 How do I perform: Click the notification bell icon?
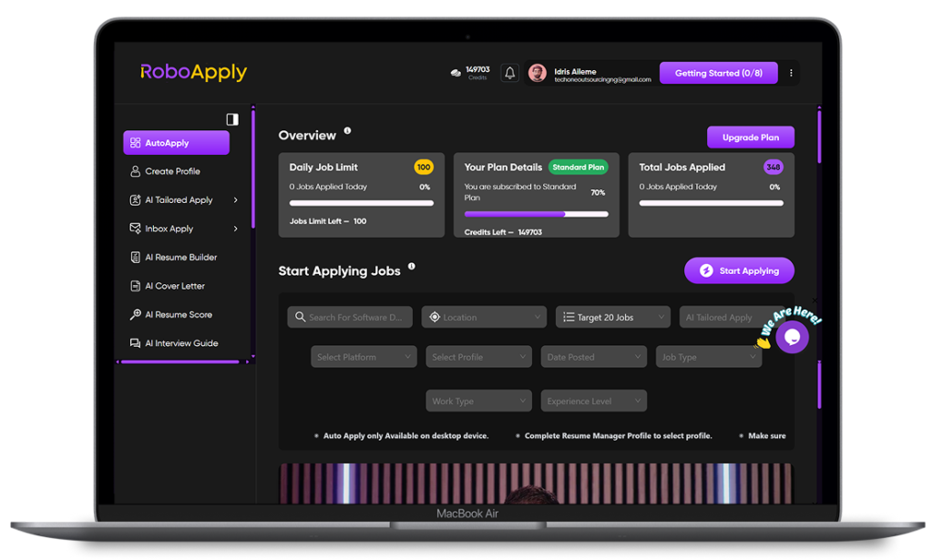510,73
